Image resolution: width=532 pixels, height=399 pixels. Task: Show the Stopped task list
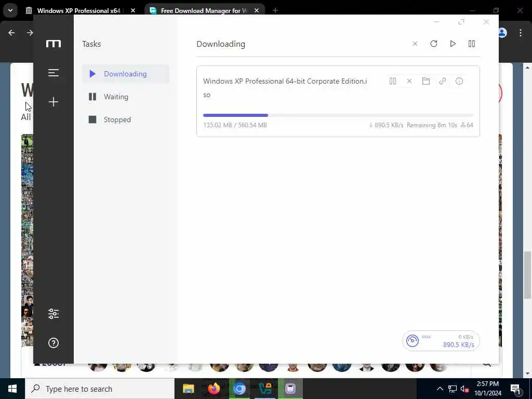point(126,119)
